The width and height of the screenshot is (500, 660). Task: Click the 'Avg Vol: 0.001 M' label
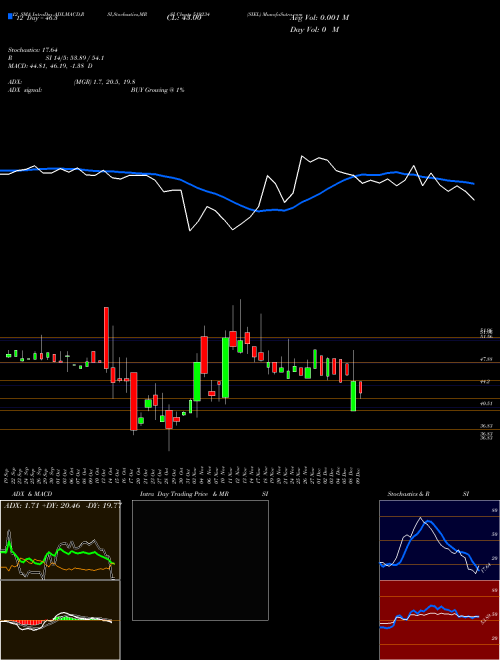[319, 18]
